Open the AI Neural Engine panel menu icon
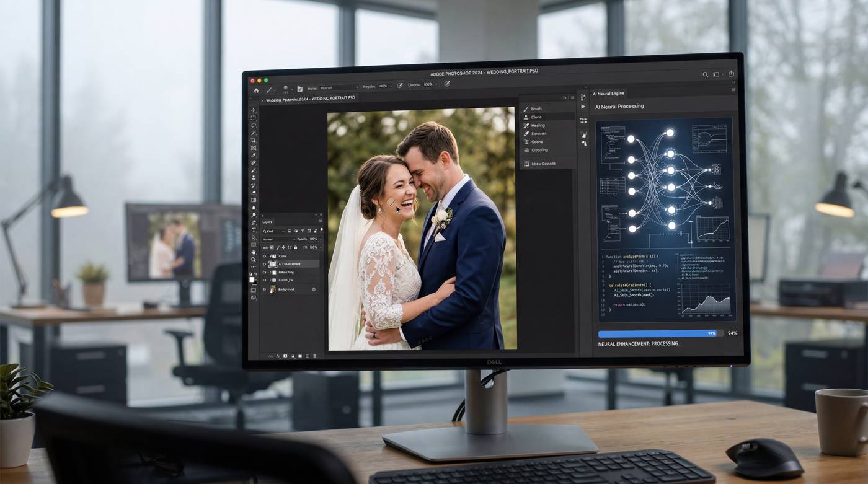This screenshot has height=484, width=868. pyautogui.click(x=734, y=90)
